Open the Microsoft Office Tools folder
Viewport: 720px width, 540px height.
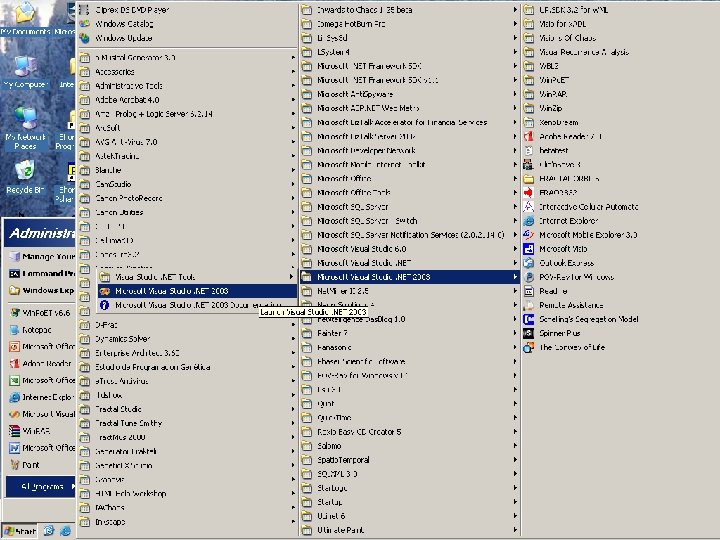pos(409,193)
